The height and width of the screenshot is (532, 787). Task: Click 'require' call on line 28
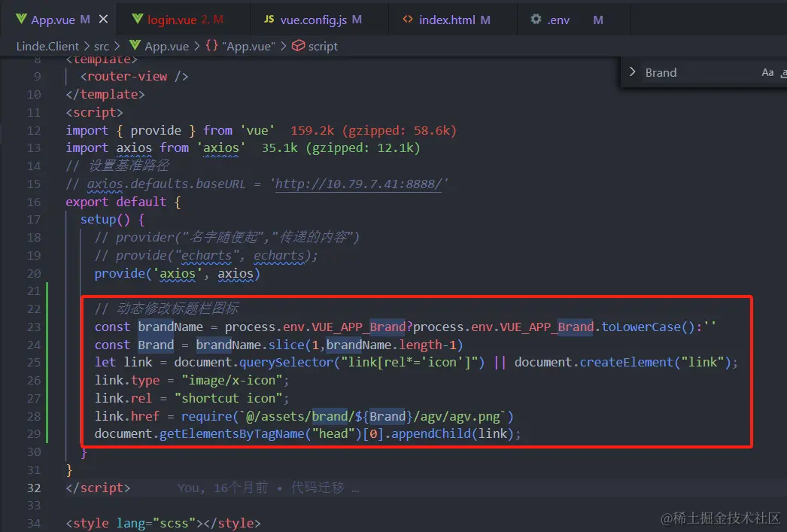(x=207, y=416)
